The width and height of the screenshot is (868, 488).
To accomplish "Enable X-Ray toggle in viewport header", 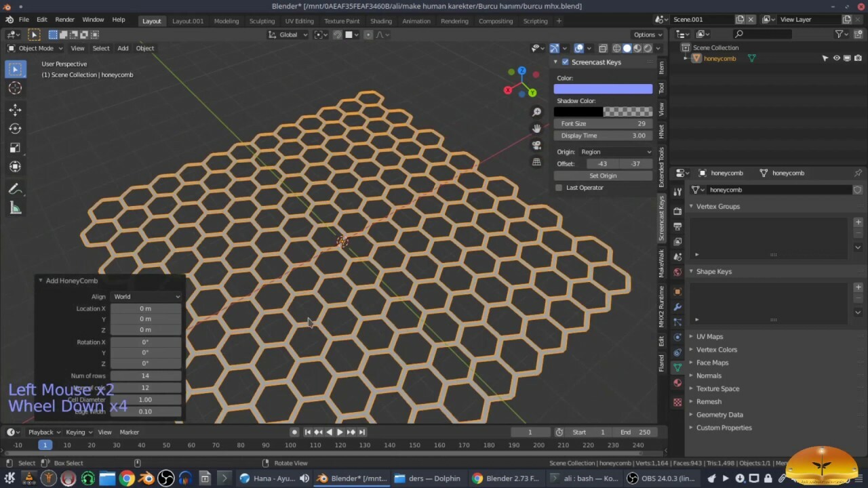I will point(603,48).
